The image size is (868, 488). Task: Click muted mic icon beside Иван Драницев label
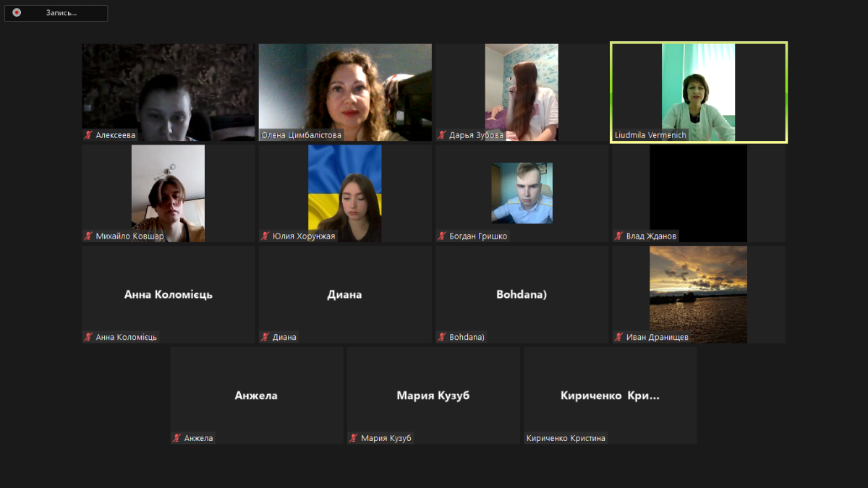coord(618,337)
